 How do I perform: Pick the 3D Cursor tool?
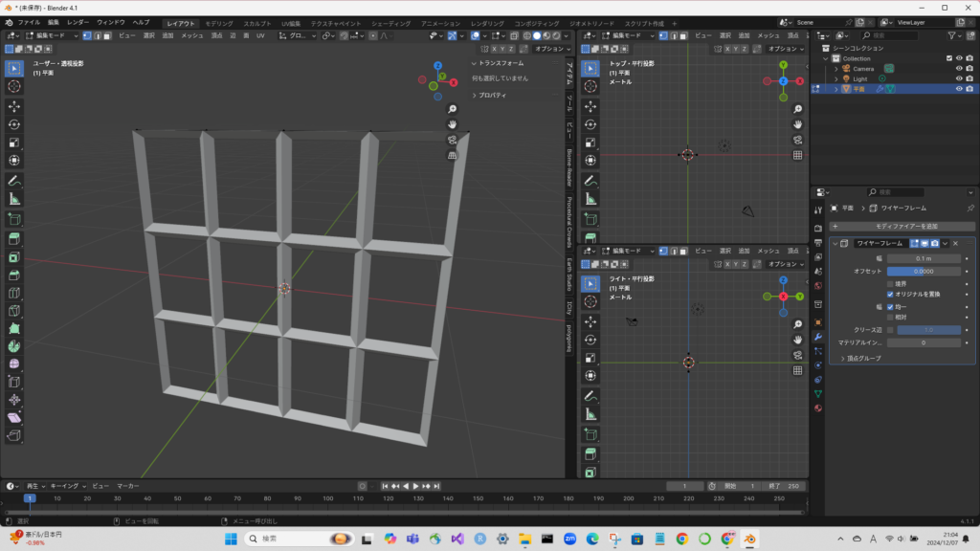(x=14, y=86)
